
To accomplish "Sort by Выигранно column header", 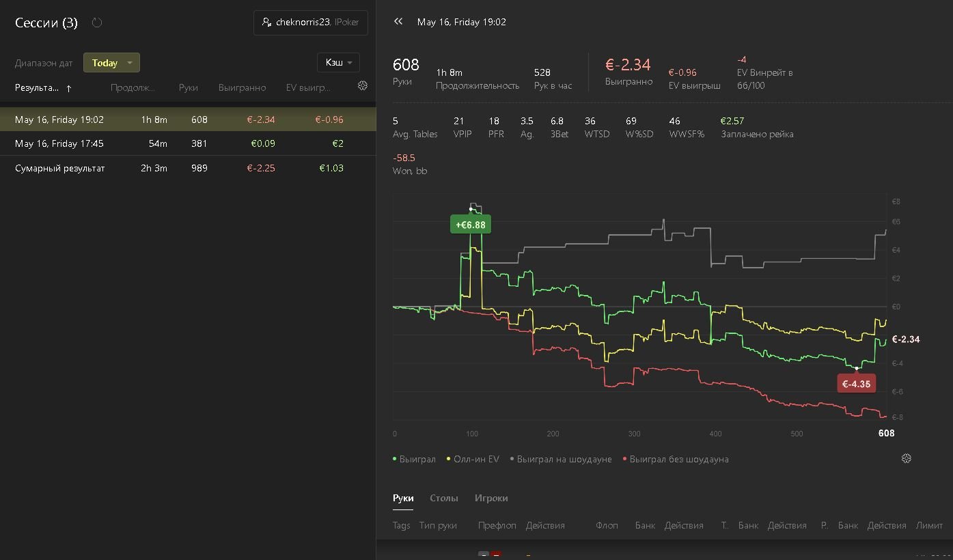I will click(x=243, y=87).
